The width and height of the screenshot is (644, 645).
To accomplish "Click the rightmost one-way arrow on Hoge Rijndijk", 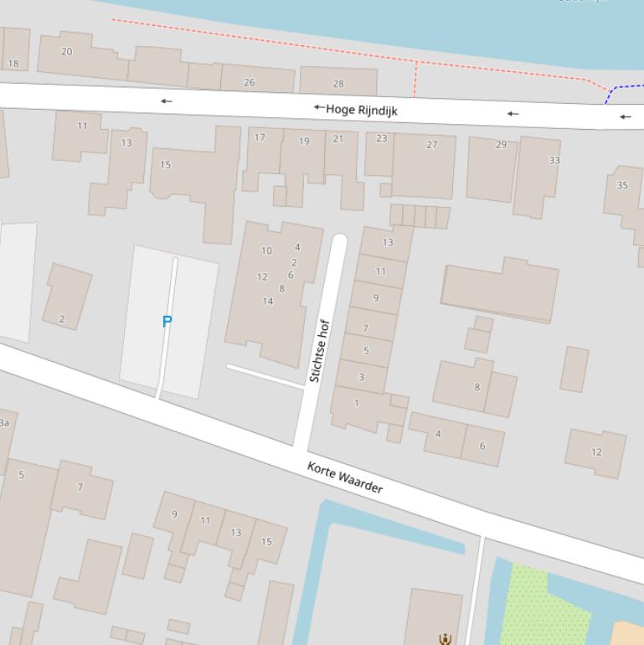I will coord(625,116).
